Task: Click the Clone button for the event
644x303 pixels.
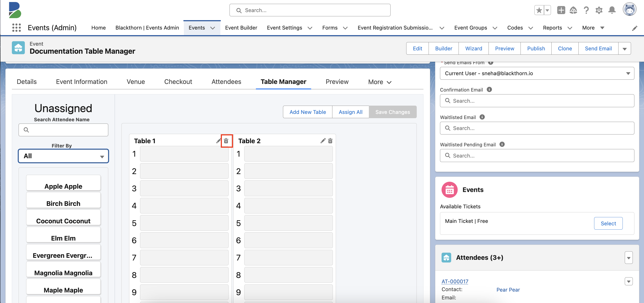Action: coord(565,48)
